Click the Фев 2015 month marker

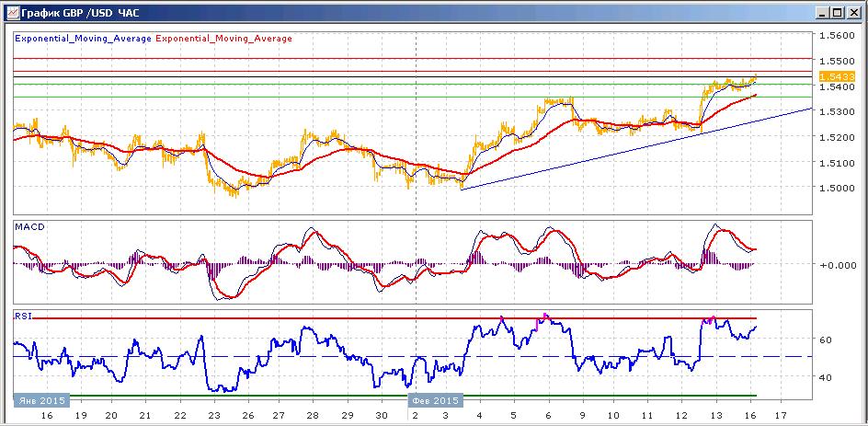(436, 400)
